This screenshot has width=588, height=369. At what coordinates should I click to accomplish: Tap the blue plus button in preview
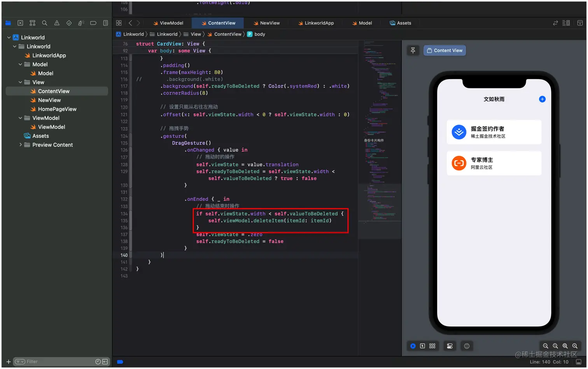point(542,99)
